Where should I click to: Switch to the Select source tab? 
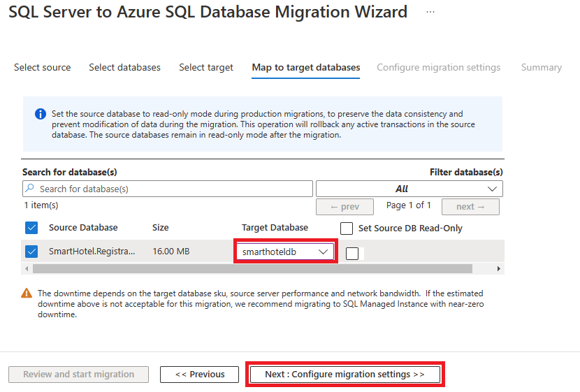pos(42,67)
